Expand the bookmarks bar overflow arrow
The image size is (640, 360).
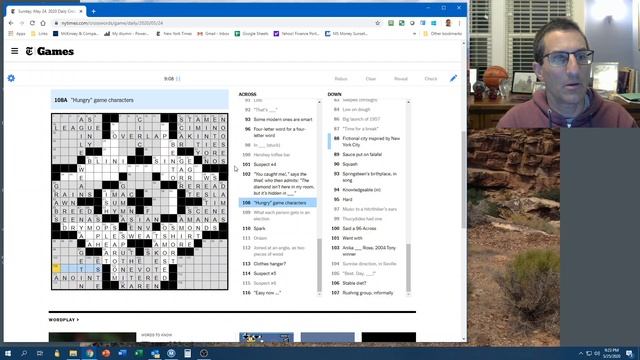point(414,34)
